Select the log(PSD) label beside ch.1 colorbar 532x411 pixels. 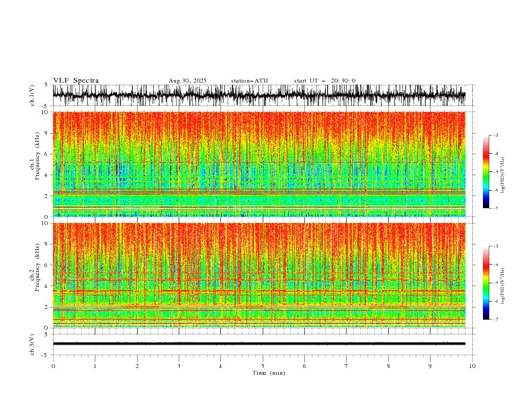(x=503, y=175)
